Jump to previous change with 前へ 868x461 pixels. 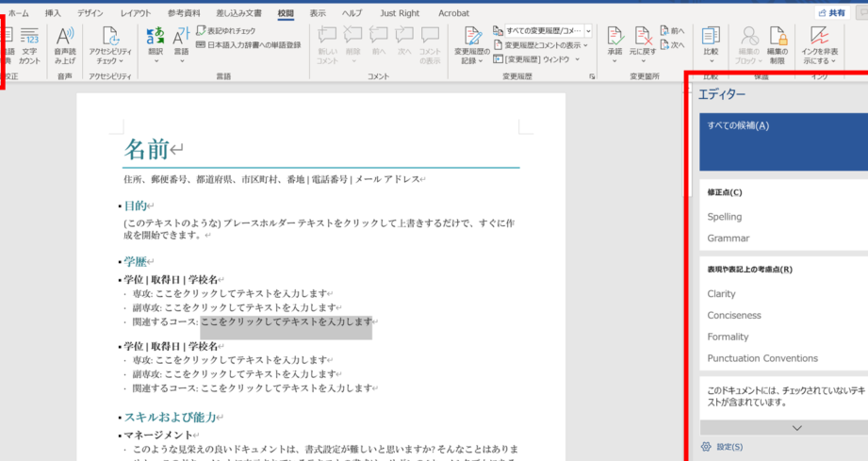pyautogui.click(x=673, y=31)
